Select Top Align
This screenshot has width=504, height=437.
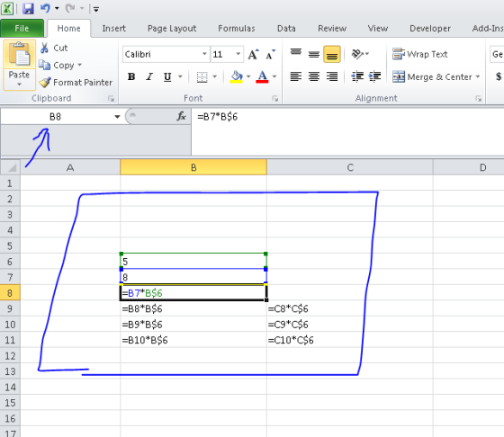pyautogui.click(x=296, y=54)
